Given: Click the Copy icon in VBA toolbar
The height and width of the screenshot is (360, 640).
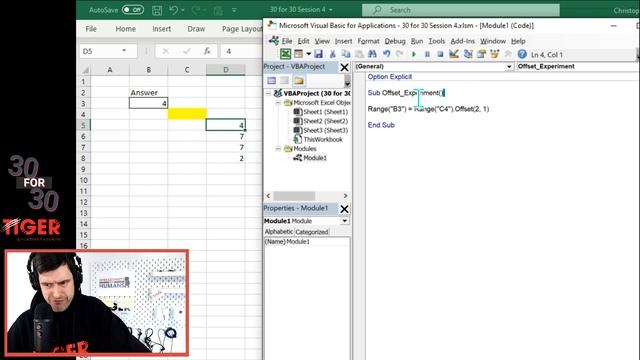Looking at the screenshot, I should click(346, 54).
